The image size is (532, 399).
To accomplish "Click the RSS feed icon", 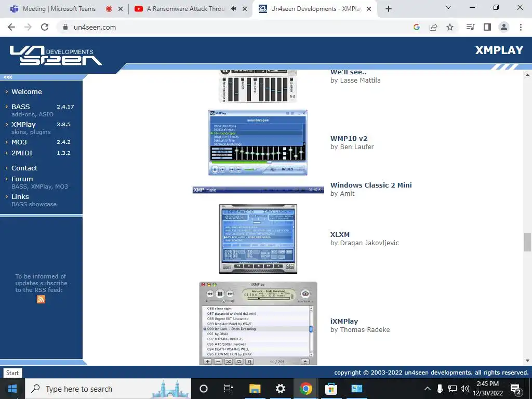I will 41,299.
